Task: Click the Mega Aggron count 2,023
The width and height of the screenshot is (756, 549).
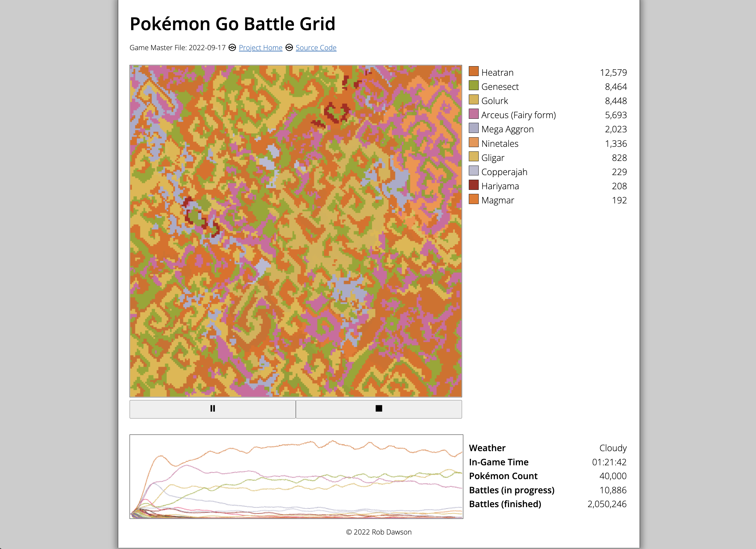Action: 616,129
